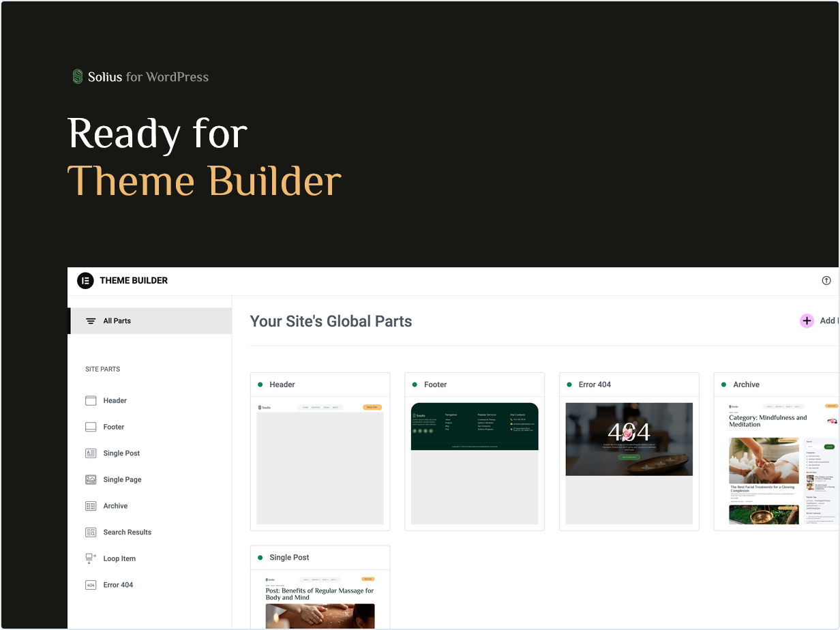Open Header in Site Parts list
Screen dimensions: 840x630
[x=115, y=401]
